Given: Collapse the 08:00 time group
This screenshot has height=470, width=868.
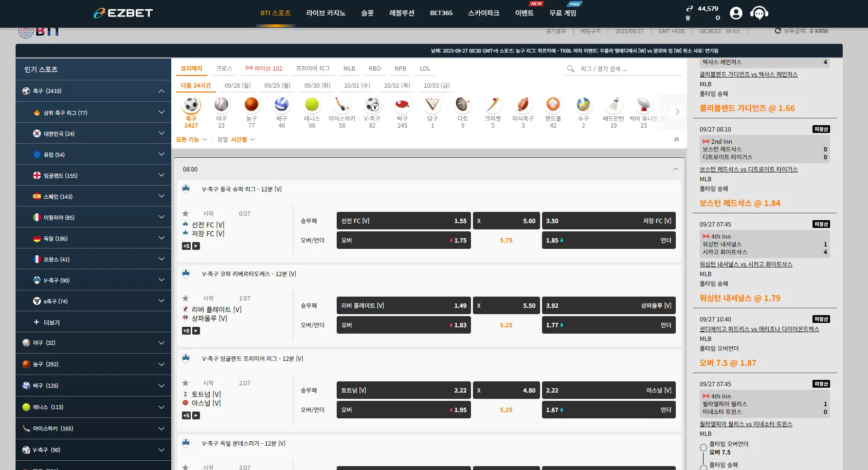Looking at the screenshot, I should coord(675,169).
